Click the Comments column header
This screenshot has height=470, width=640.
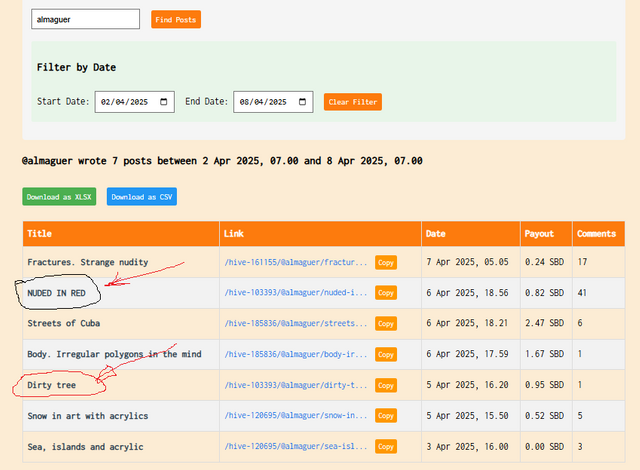[599, 234]
